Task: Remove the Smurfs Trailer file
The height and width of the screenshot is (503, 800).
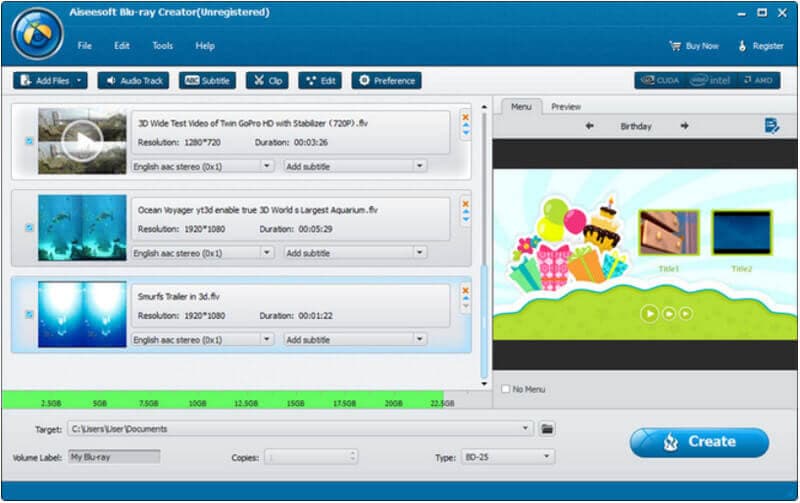Action: pos(465,291)
